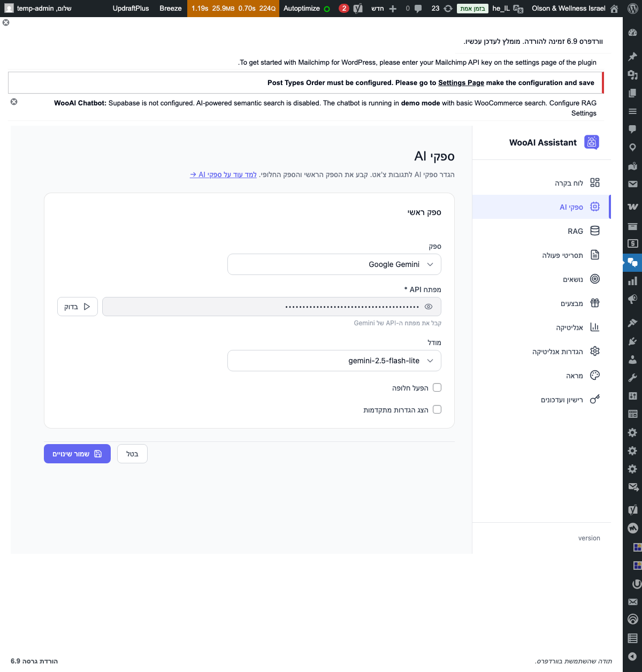Open the UpdraftPlus admin bar menu
Image resolution: width=642 pixels, height=672 pixels.
[x=131, y=8]
